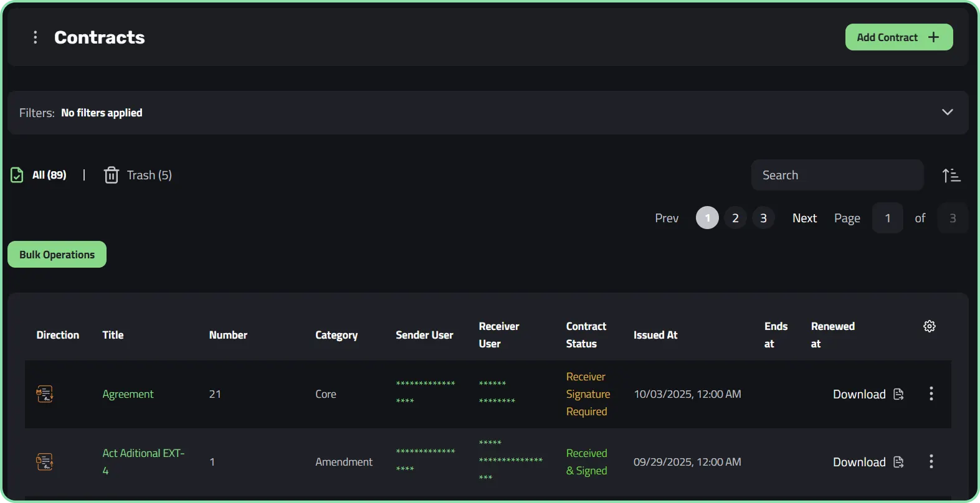The width and height of the screenshot is (980, 503).
Task: Go to the Next page
Action: click(804, 218)
